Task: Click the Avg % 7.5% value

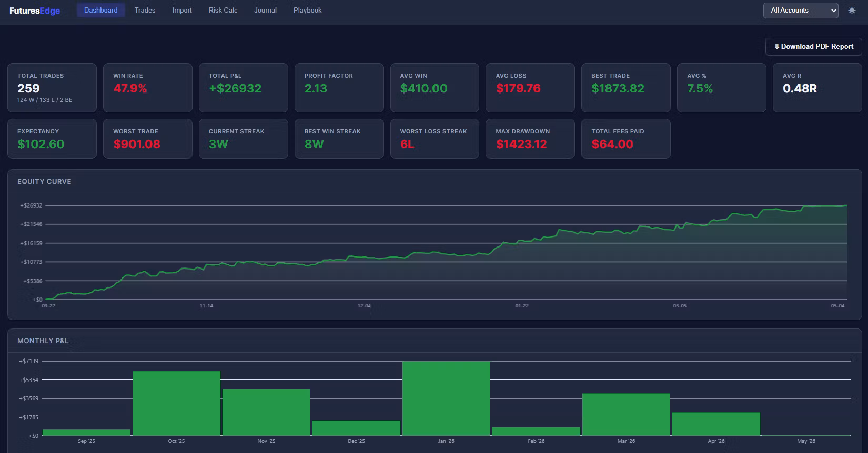Action: 700,89
